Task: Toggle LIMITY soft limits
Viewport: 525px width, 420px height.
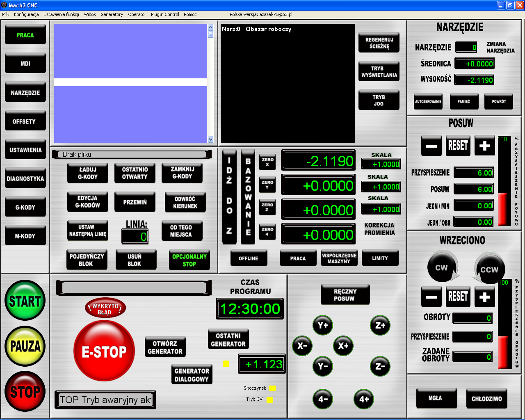Action: pos(380,258)
